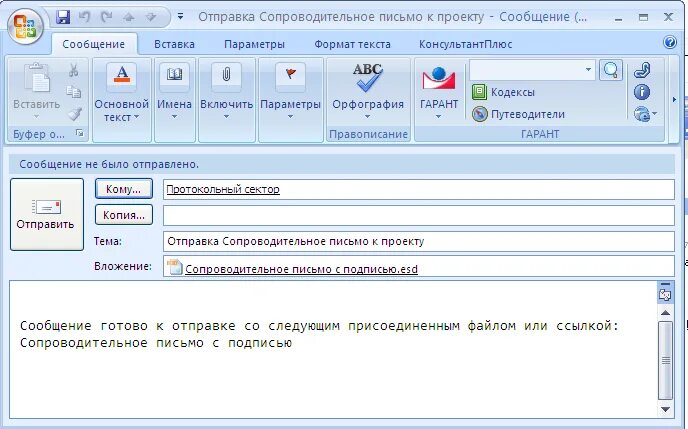Click the Сообщение не было отправлено info bar
This screenshot has height=429, width=688.
tap(341, 164)
